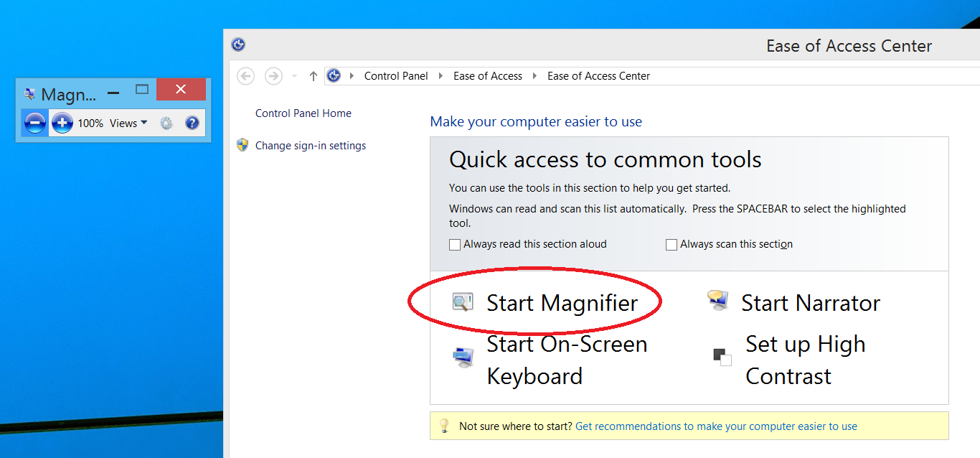
Task: Enable Always scan this section checkbox
Action: (672, 245)
